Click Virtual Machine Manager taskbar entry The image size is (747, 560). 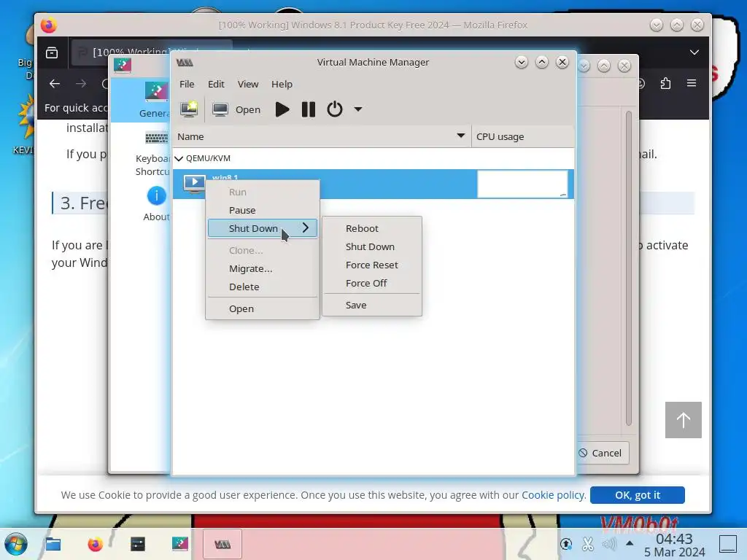pos(222,544)
